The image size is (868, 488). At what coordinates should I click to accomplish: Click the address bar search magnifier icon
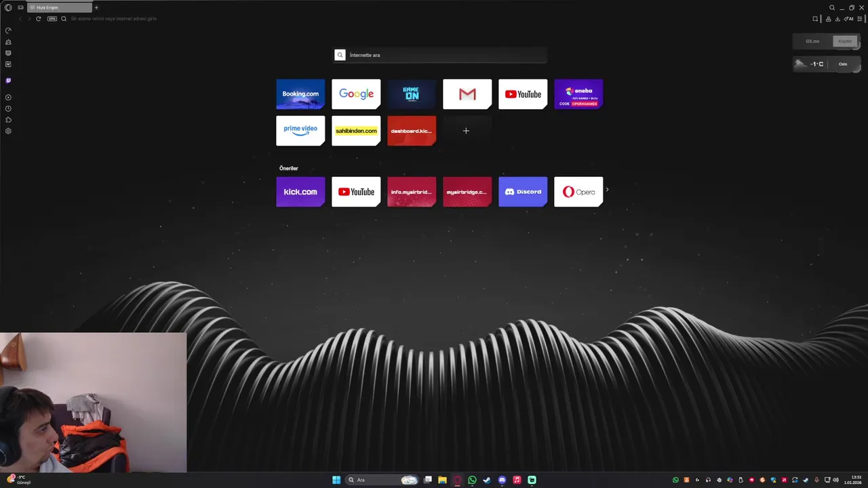(64, 18)
